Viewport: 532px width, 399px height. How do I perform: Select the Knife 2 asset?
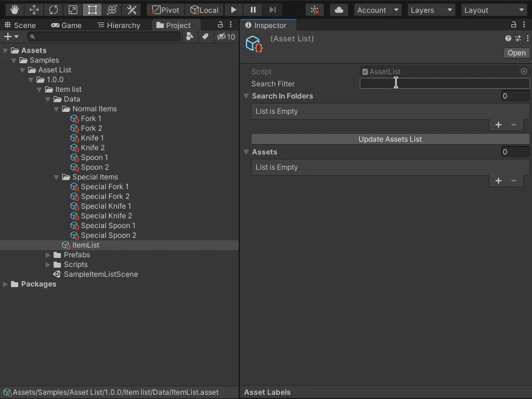(88, 148)
